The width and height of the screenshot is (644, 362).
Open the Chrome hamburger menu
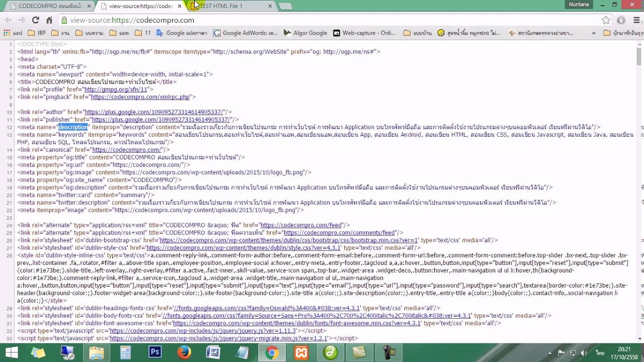click(x=636, y=20)
